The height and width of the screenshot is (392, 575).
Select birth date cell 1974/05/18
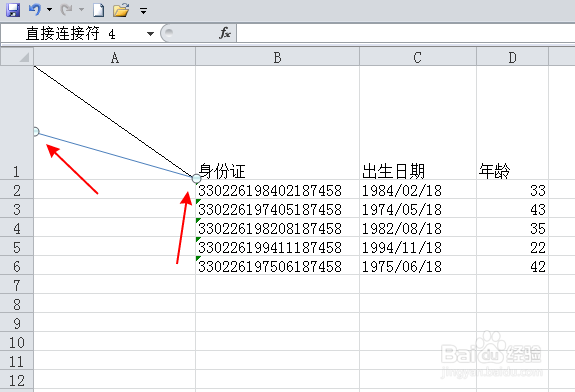pos(418,208)
